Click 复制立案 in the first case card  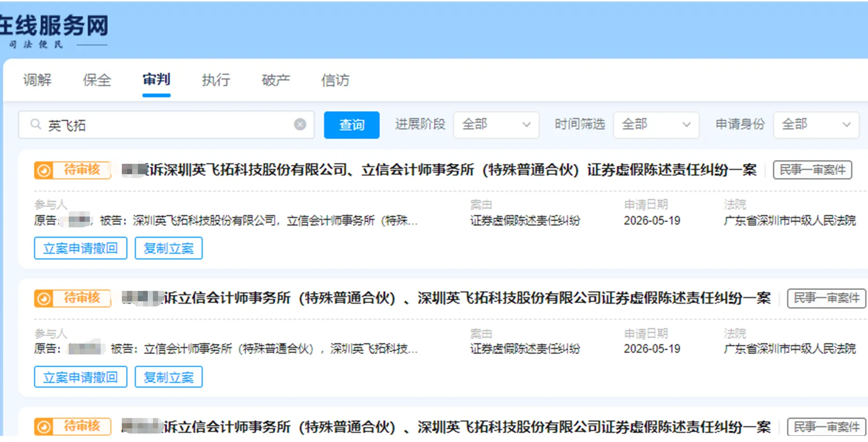point(168,248)
